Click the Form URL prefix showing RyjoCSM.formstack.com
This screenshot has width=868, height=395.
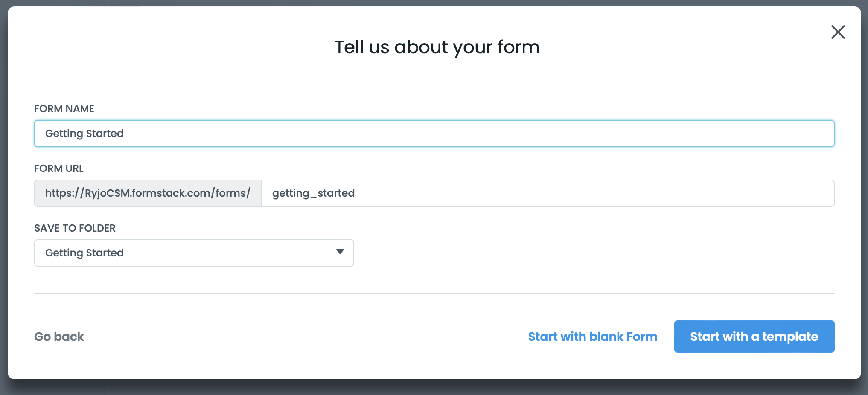click(147, 193)
